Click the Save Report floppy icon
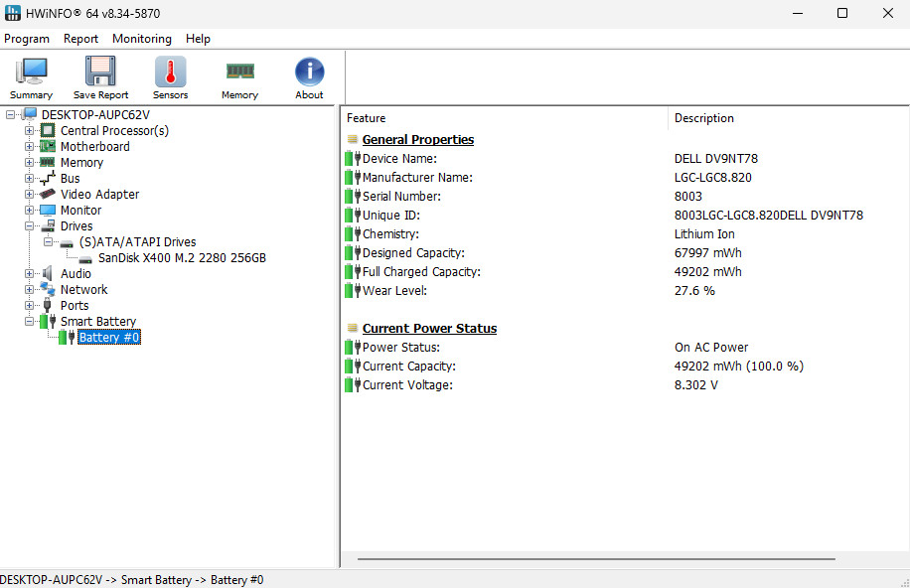 pyautogui.click(x=100, y=72)
